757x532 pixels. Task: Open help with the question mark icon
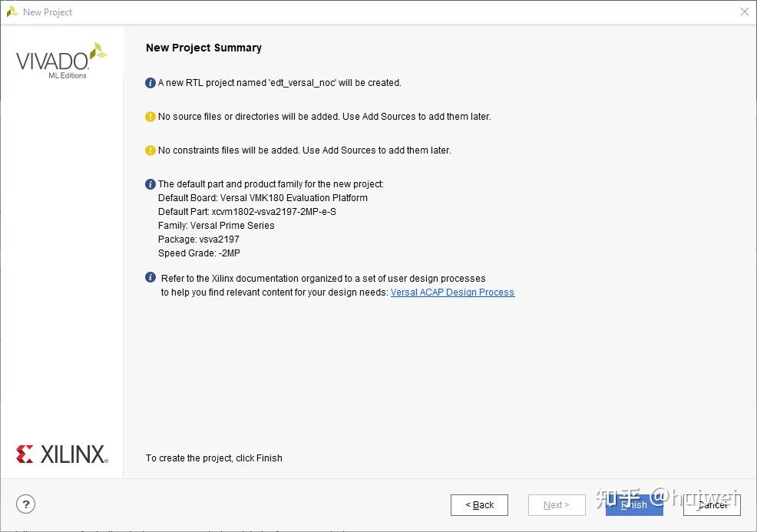pyautogui.click(x=26, y=504)
